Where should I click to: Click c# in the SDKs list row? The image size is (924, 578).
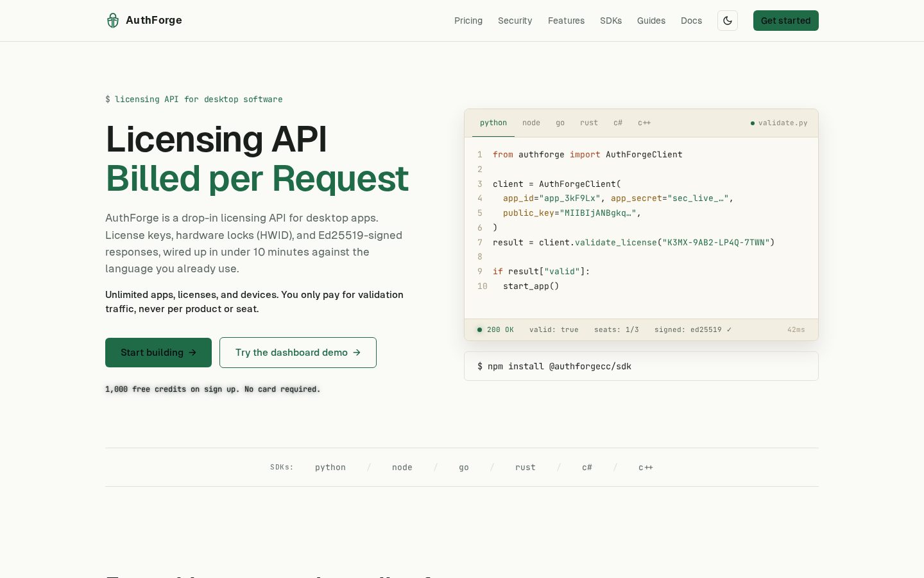tap(587, 468)
